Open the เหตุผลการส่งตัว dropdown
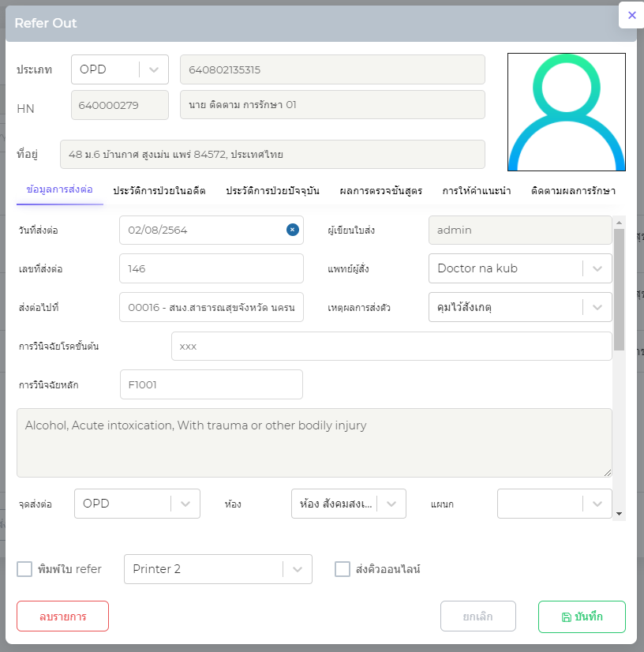 (597, 307)
